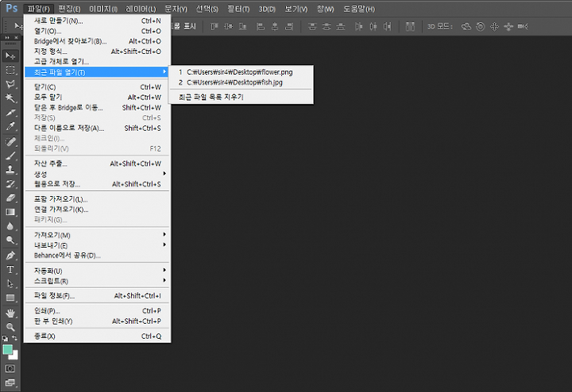Viewport: 572px width, 392px height.
Task: Select the Rectangular Marquee tool
Action: pos(10,70)
